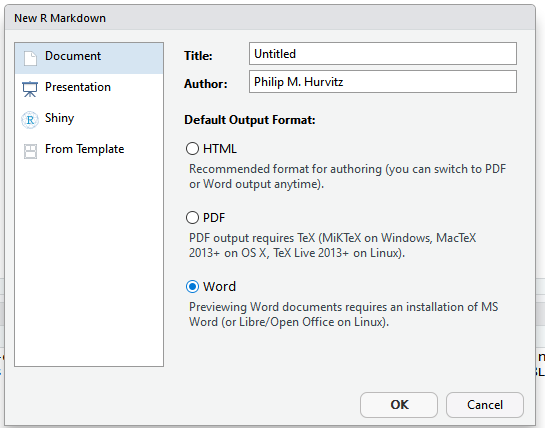Click the PDF label text

(214, 218)
